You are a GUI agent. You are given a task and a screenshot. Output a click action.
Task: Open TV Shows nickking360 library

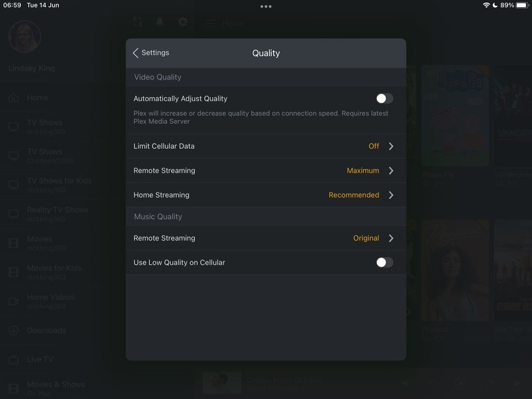point(46,126)
